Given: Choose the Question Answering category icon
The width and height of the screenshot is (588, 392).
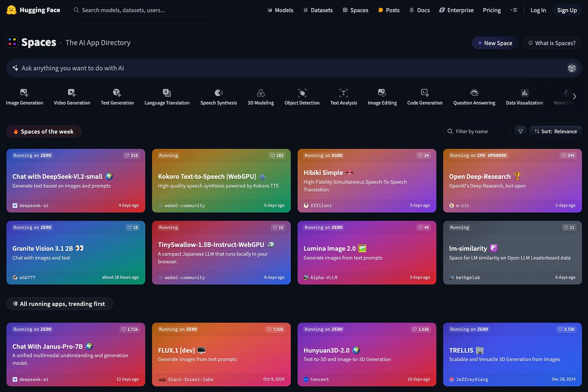Looking at the screenshot, I should (474, 93).
